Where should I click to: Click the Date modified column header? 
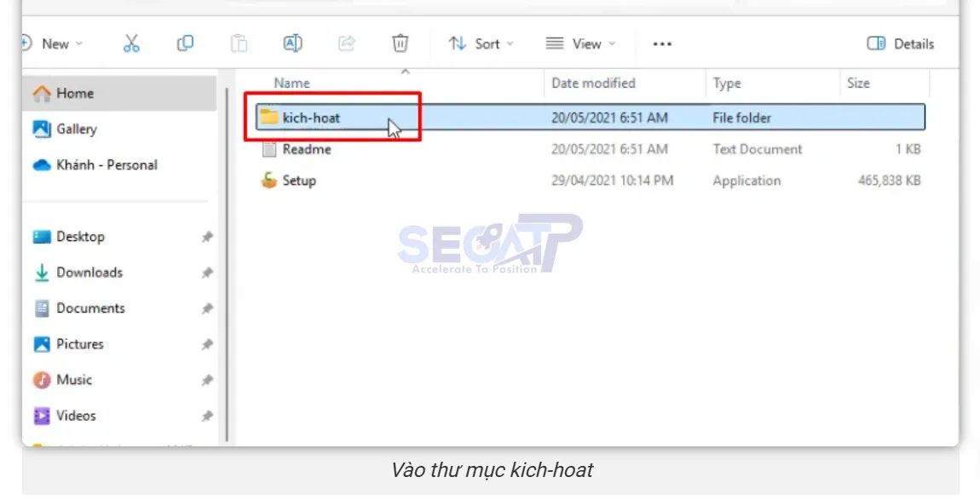[x=592, y=83]
